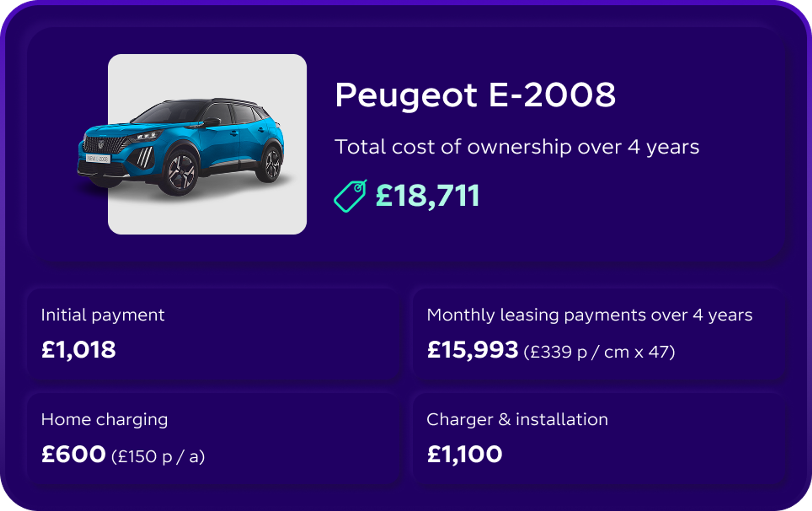Click the green price tag icon
Image resolution: width=812 pixels, height=511 pixels.
tap(350, 196)
